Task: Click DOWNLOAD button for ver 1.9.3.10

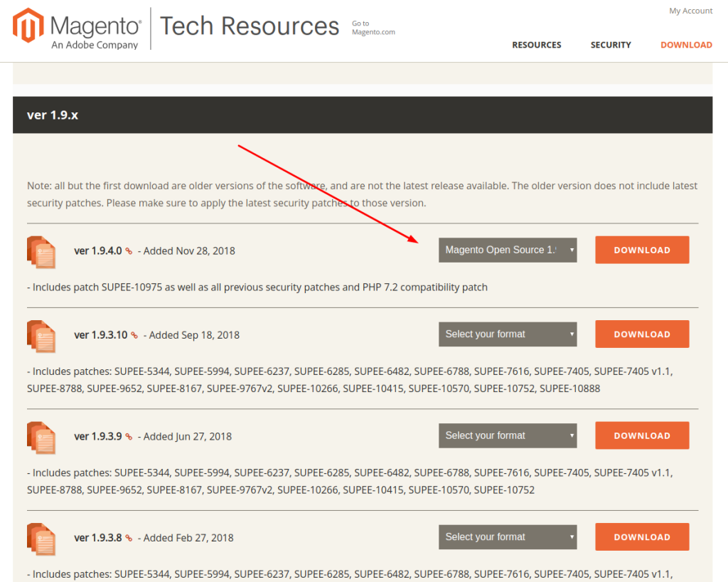Action: pyautogui.click(x=641, y=334)
